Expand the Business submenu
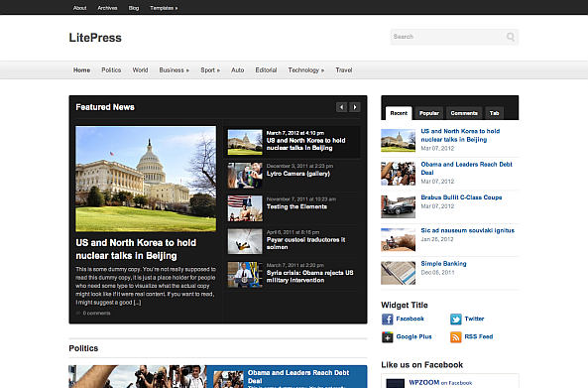This screenshot has height=388, width=588. point(174,70)
